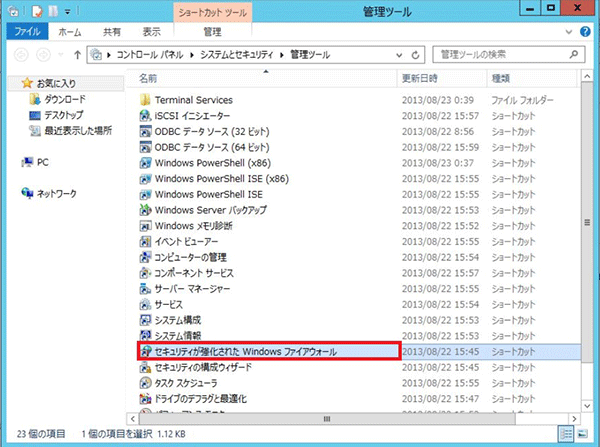600x447 pixels.
Task: Click the タスク スケジューラ clock icon
Action: pos(145,383)
